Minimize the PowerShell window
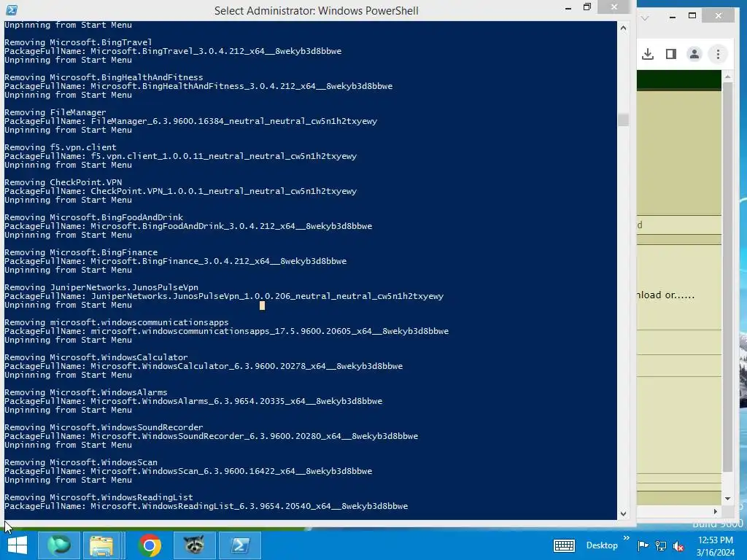747x560 pixels. click(x=568, y=8)
